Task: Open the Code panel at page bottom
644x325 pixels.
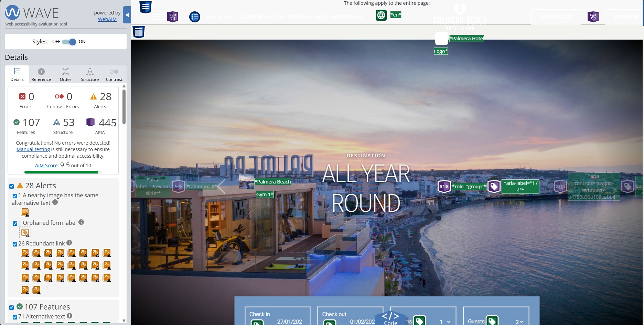Action: click(x=390, y=318)
